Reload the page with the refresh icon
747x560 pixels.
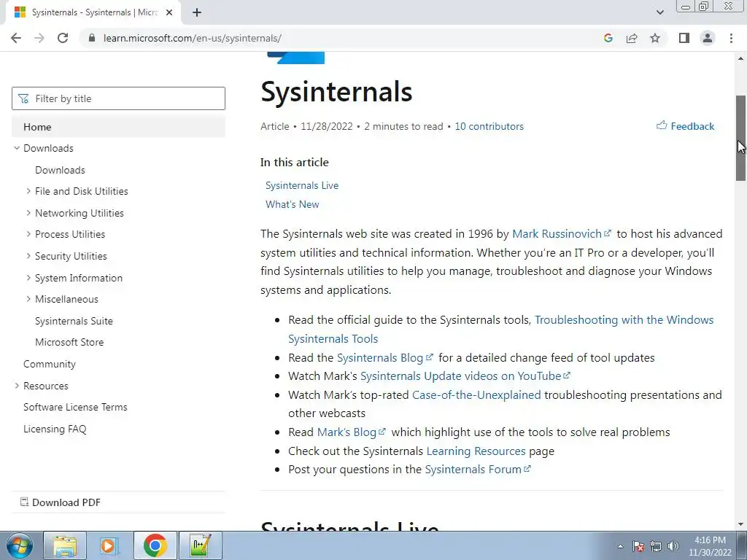click(63, 38)
